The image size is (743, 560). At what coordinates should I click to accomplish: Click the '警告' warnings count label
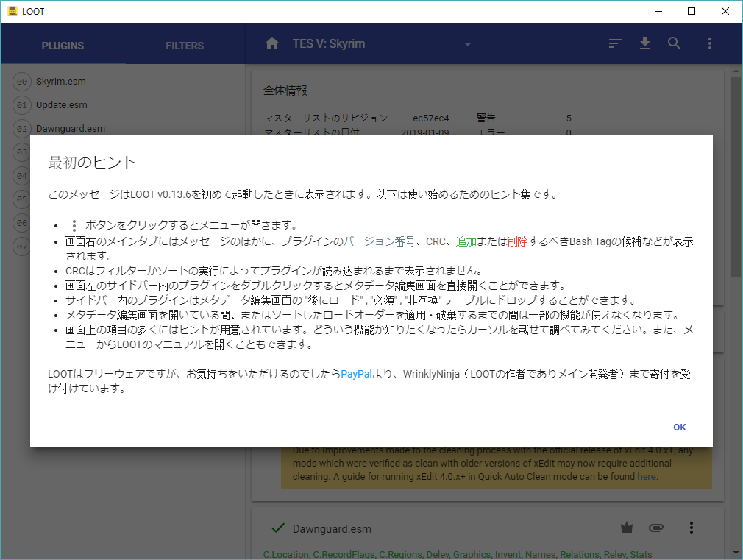[x=486, y=118]
